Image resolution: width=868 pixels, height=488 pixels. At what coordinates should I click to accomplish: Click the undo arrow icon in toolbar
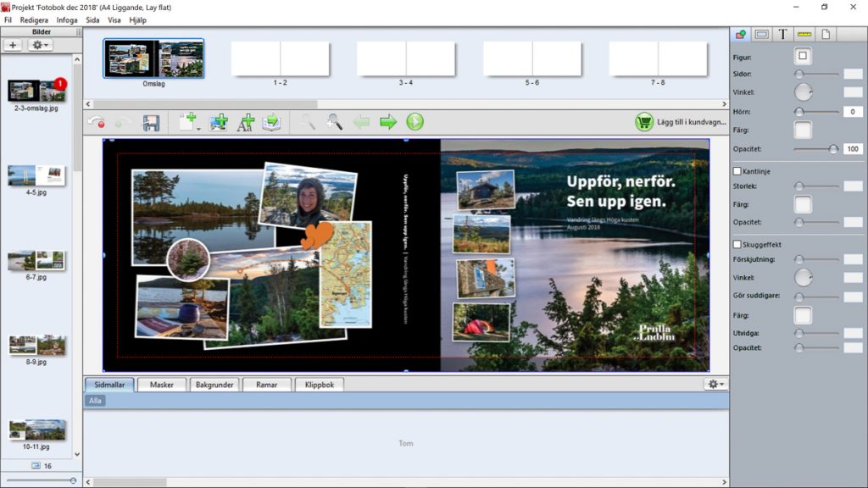(97, 122)
